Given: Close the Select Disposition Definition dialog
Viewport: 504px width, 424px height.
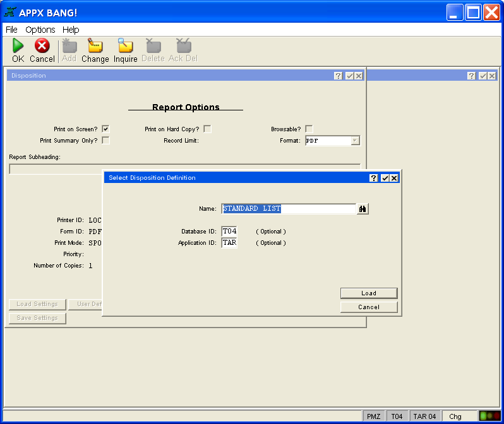Looking at the screenshot, I should [x=394, y=178].
